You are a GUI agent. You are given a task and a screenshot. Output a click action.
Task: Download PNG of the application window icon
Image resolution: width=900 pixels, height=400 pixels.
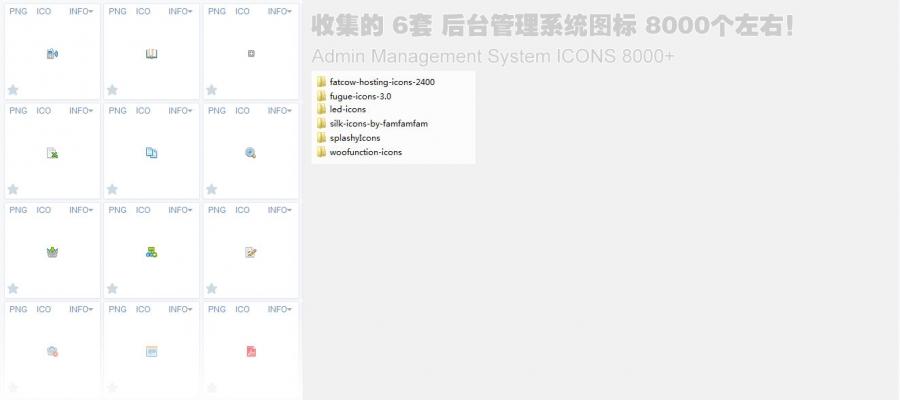118,309
